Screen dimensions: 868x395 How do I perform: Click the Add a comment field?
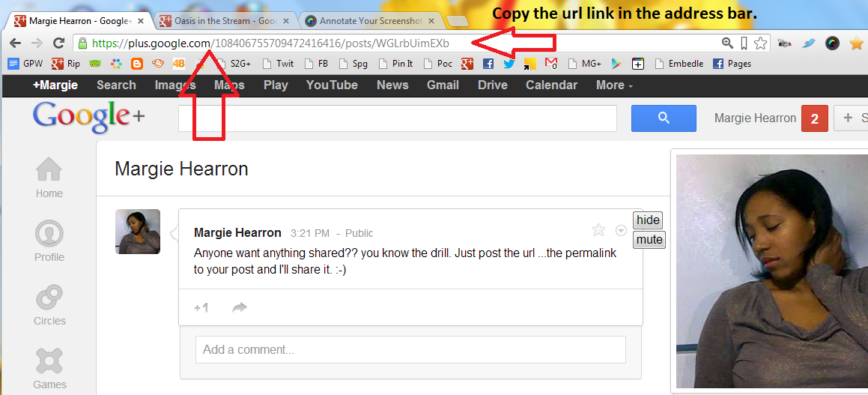point(410,349)
